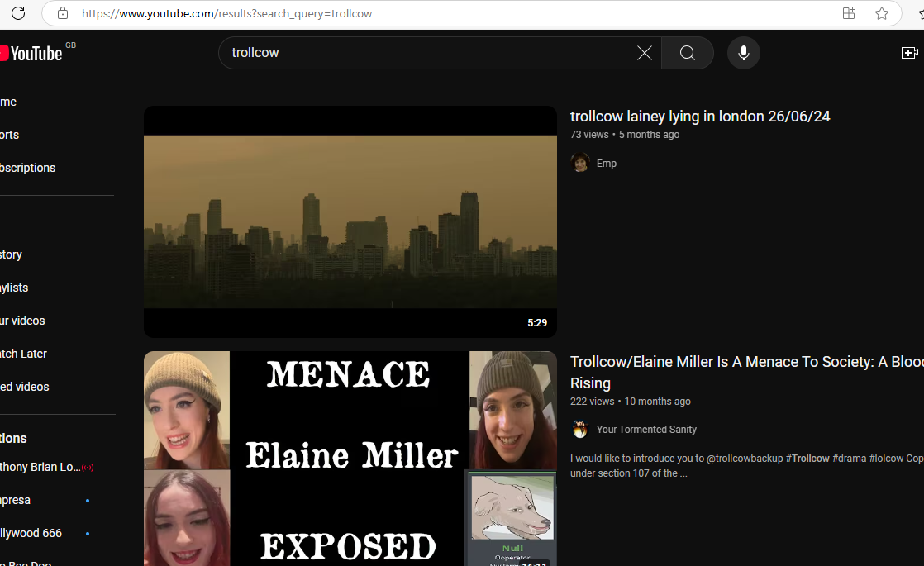Start voice search with the microphone icon
The image size is (924, 566).
point(744,53)
